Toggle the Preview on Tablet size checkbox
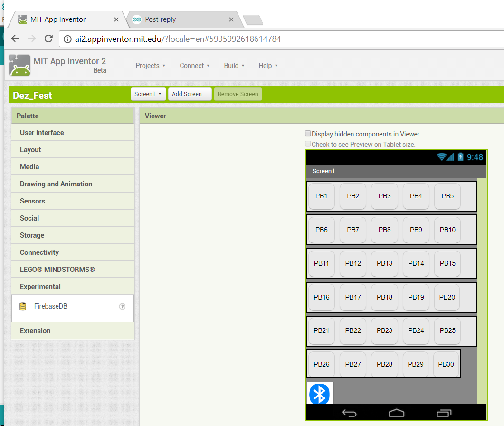504x426 pixels. [308, 144]
